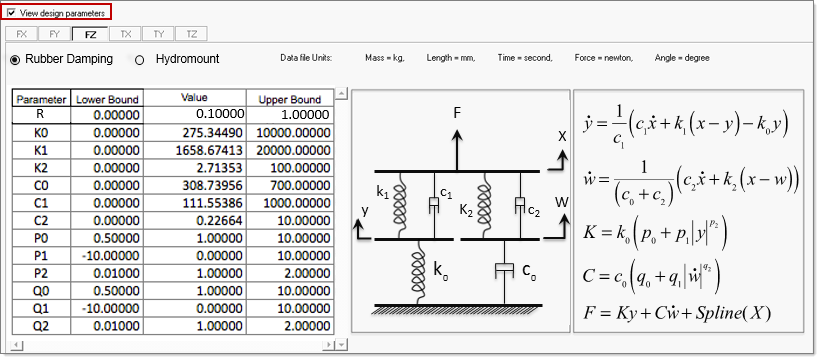Edit the K0 value field 275.34490
Screen dimensions: 820x360
195,133
